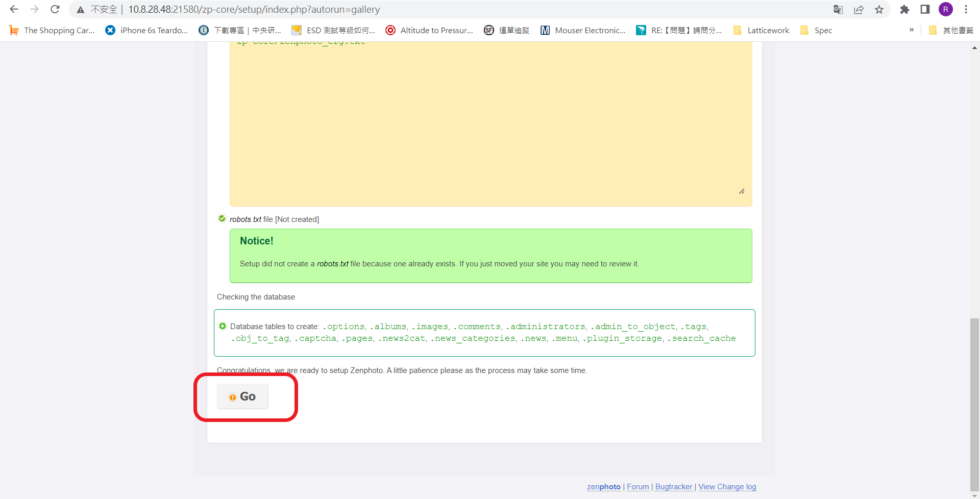Open the iPhone 6s Teardown bookmark

point(146,31)
